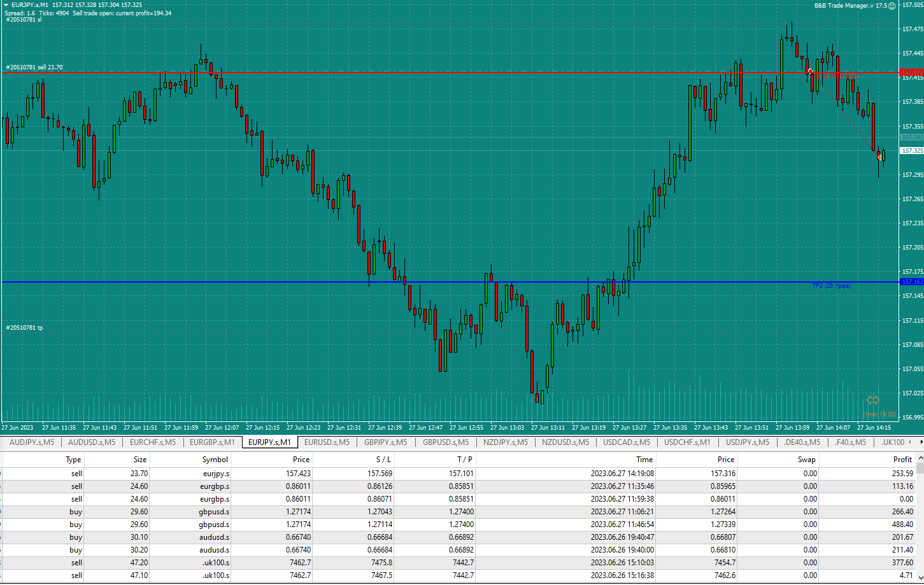Viewport: 924px width, 585px height.
Task: Click the Swap column header
Action: [x=778, y=459]
